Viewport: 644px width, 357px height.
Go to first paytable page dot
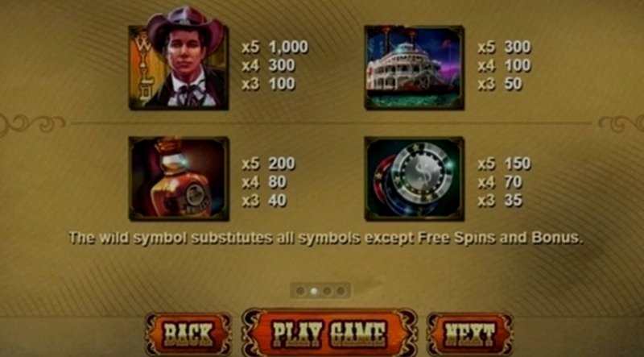(300, 291)
